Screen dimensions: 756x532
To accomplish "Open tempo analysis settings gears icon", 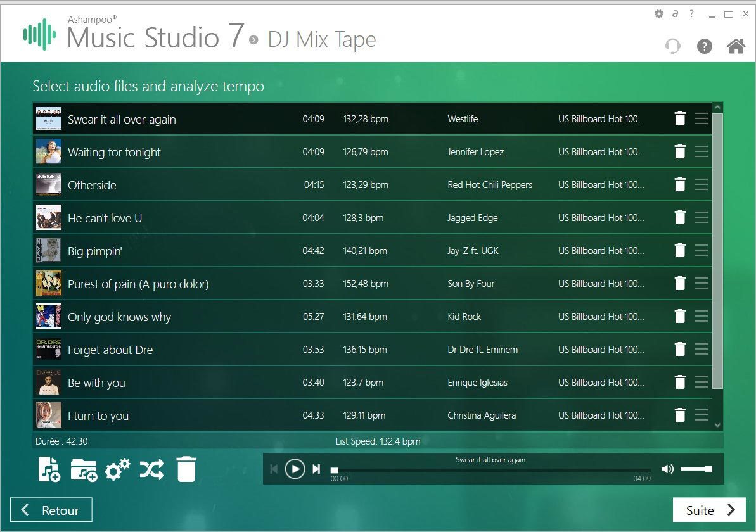I will [118, 469].
